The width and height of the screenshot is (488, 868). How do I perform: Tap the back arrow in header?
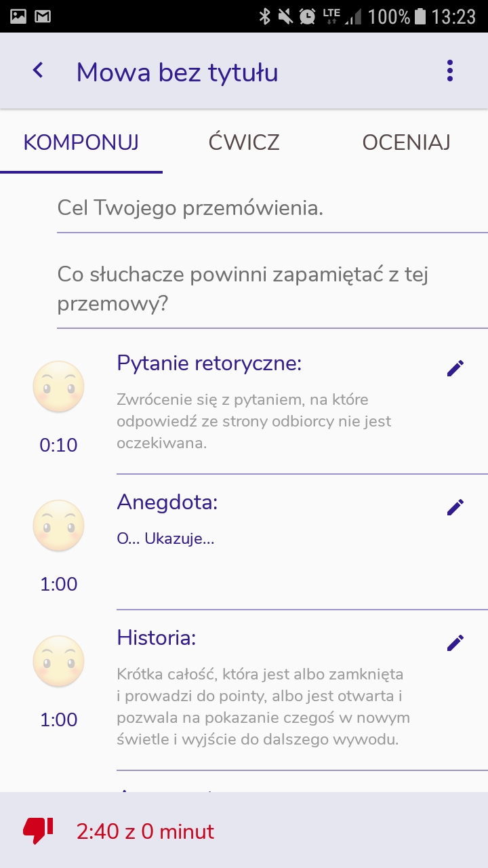tap(38, 71)
